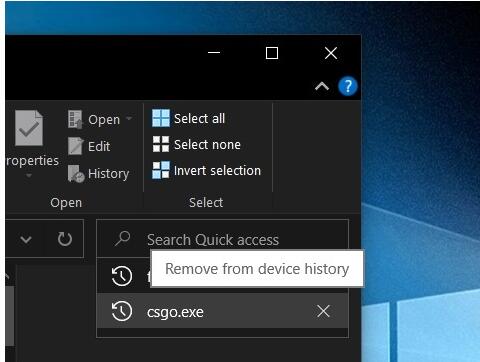Viewport: 480px width, 362px height.
Task: Click the Select none icon
Action: [x=161, y=144]
